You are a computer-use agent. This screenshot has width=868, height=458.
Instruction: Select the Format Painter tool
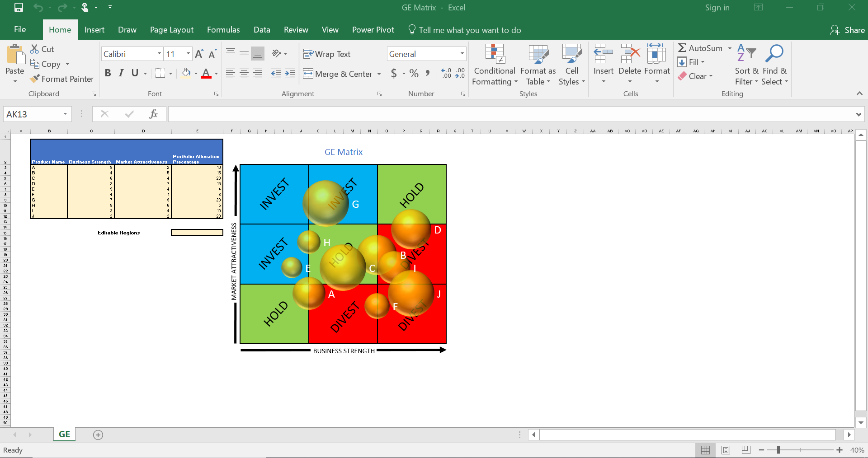62,79
